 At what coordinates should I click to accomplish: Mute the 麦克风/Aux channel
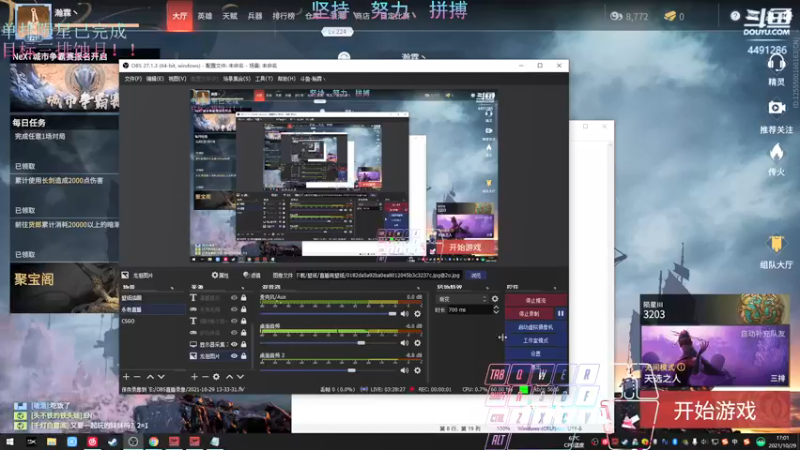pyautogui.click(x=405, y=314)
